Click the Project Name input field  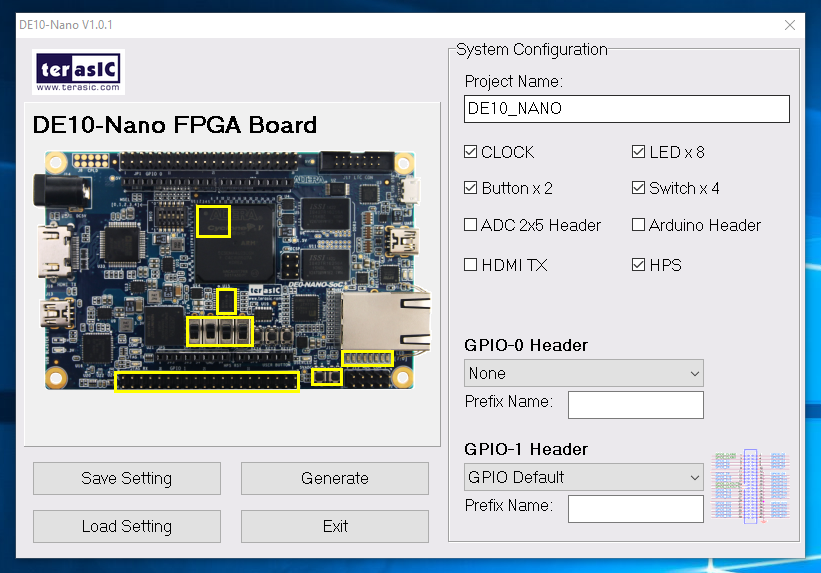627,108
